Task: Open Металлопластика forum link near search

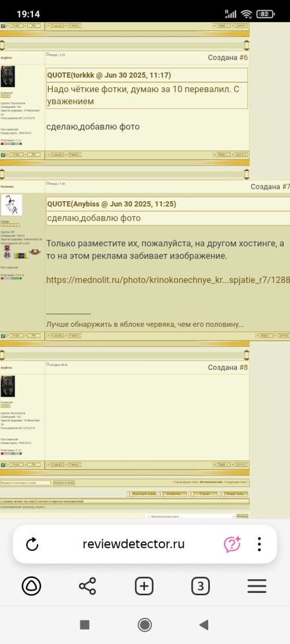Action: tap(211, 482)
